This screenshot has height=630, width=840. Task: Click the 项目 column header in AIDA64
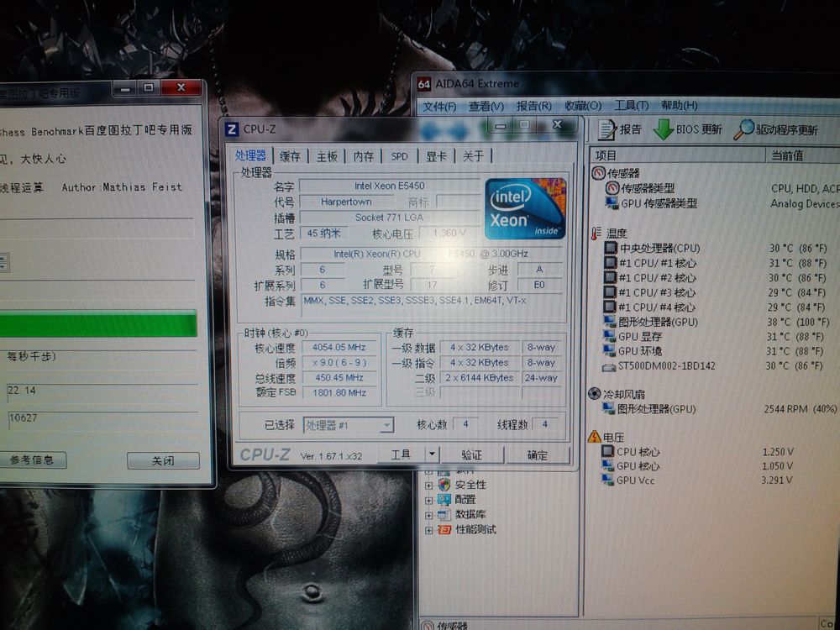(x=678, y=155)
